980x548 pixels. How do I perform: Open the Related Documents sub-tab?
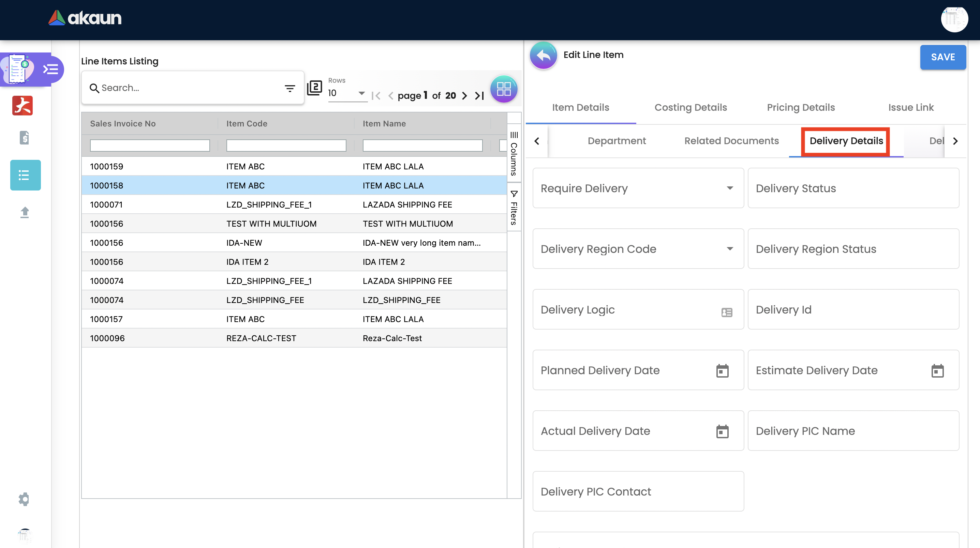click(731, 141)
